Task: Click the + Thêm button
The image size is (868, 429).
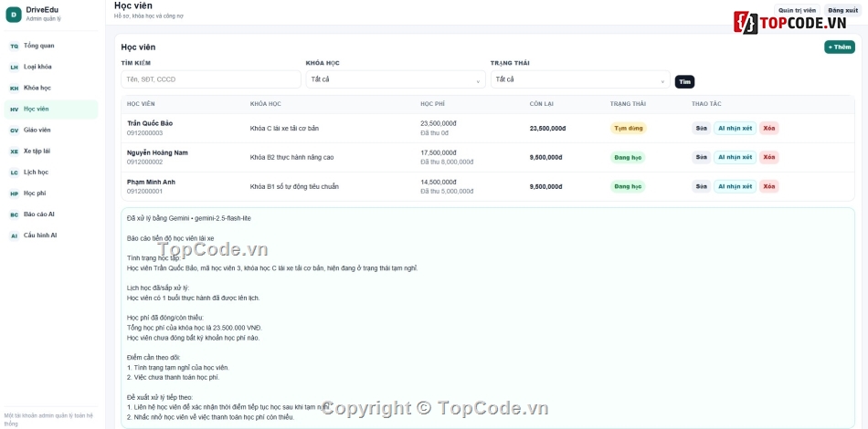Action: (839, 47)
